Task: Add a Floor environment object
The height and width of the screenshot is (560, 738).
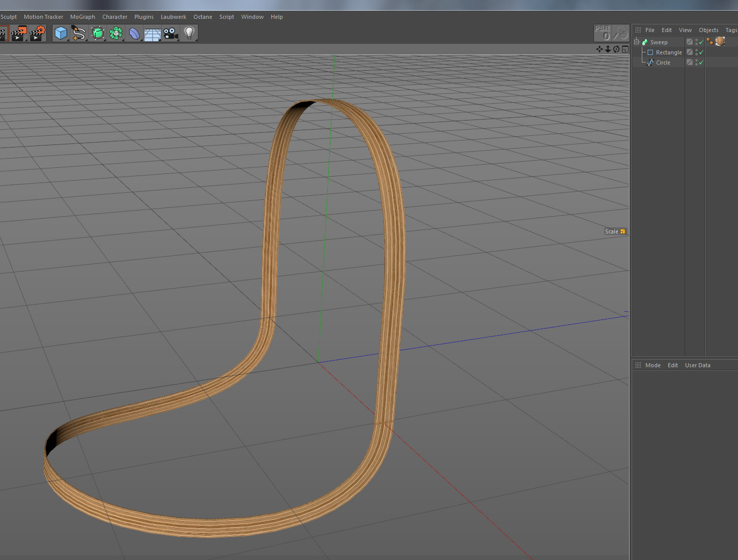Action: point(153,34)
